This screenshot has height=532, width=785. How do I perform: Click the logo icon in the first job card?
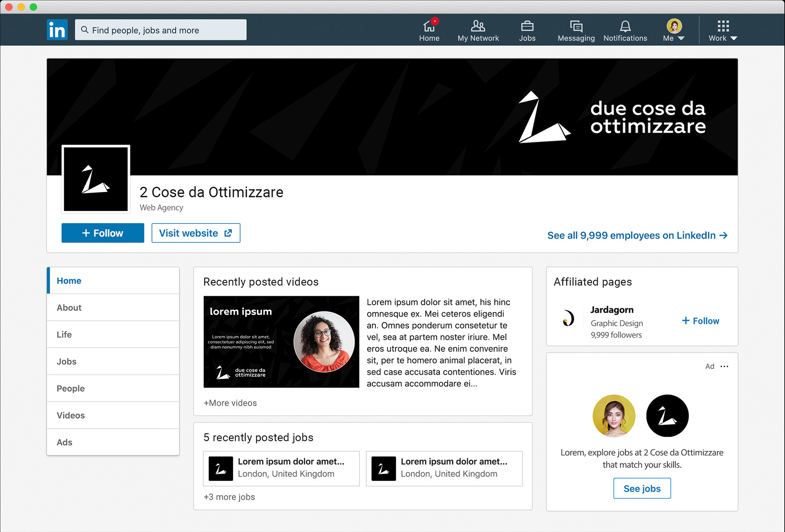[x=221, y=468]
